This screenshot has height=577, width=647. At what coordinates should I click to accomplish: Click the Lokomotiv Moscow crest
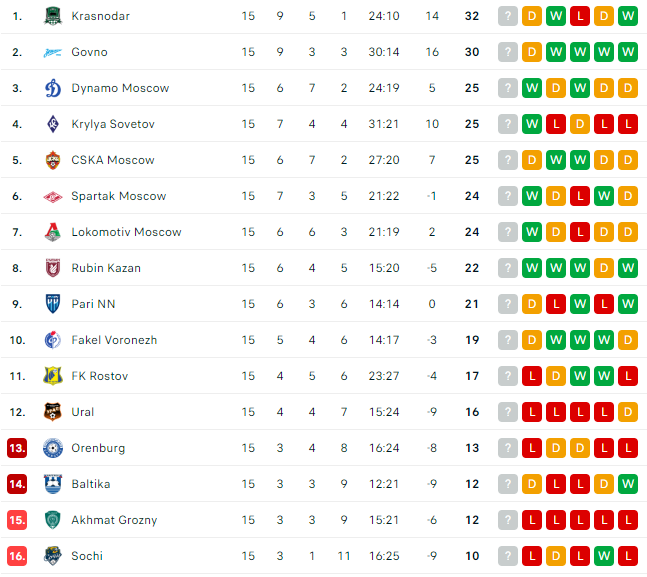(53, 232)
